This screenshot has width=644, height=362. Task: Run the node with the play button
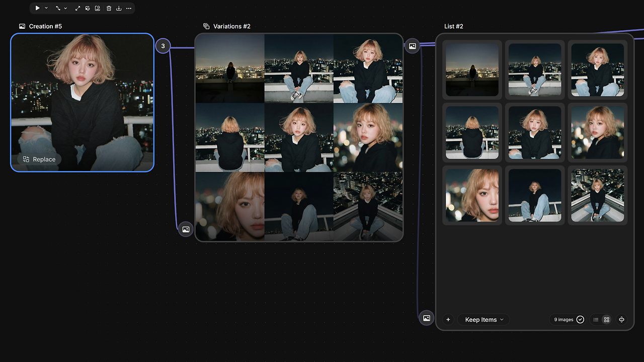tap(37, 8)
